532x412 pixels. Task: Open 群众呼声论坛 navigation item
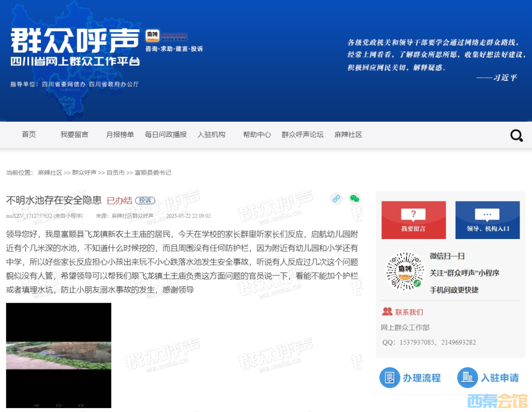pyautogui.click(x=302, y=135)
